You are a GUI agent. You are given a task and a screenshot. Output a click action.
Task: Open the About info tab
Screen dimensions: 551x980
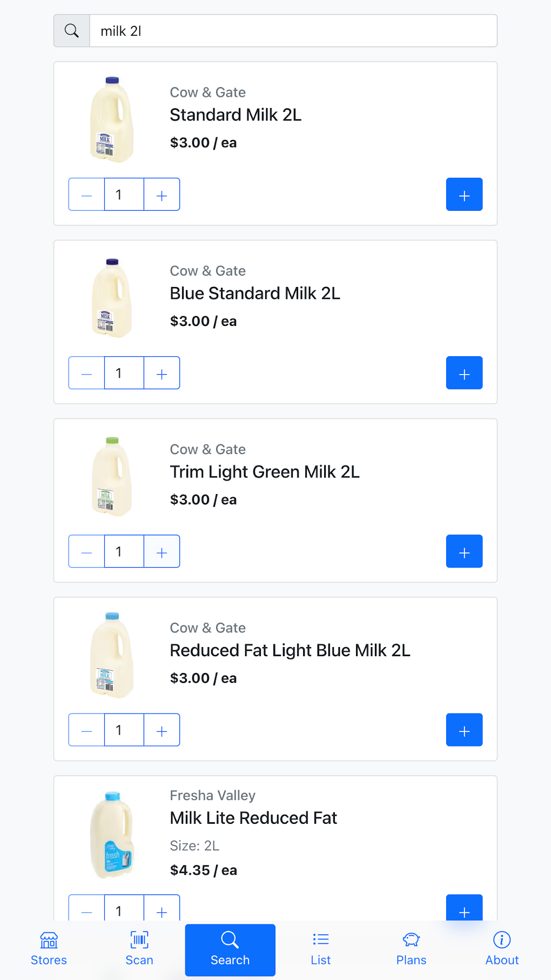click(502, 949)
